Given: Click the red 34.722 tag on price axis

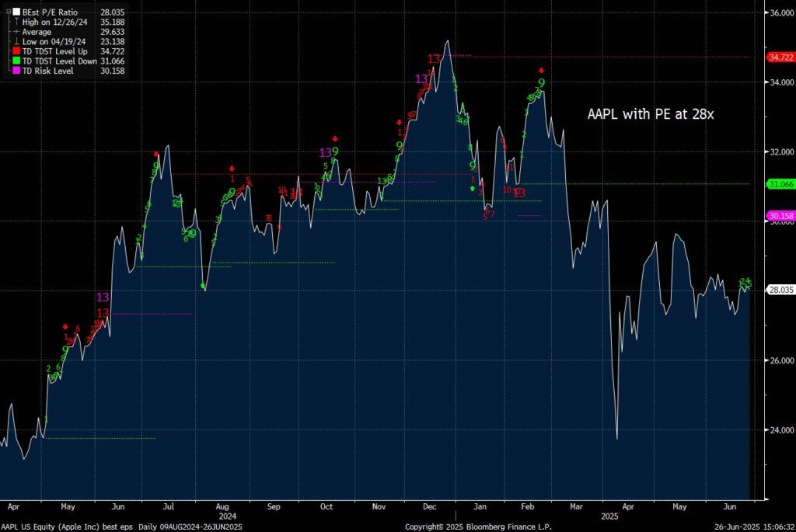Looking at the screenshot, I should (x=780, y=57).
